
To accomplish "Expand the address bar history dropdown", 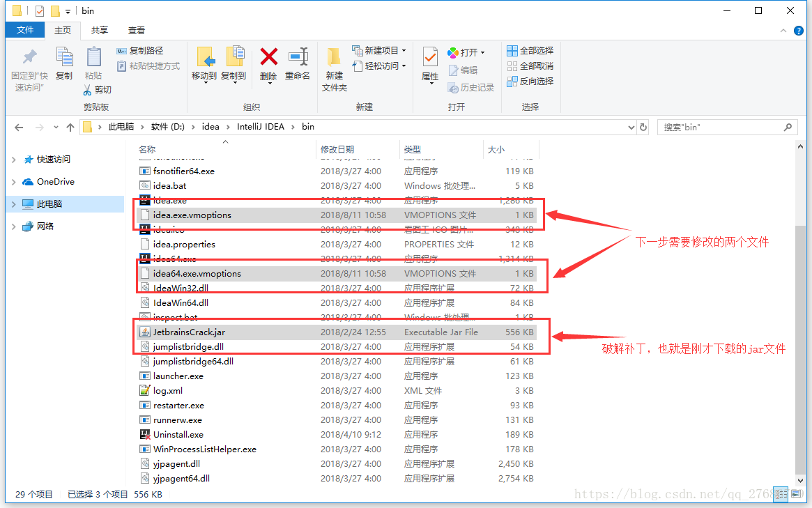I will (631, 128).
